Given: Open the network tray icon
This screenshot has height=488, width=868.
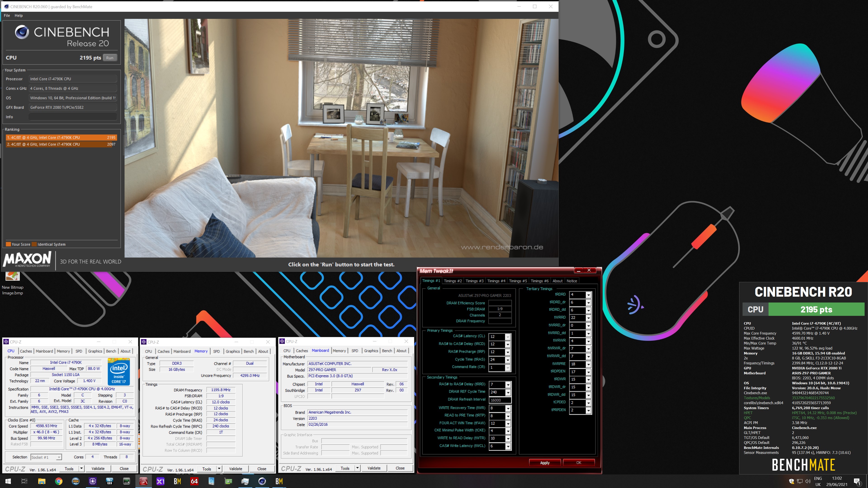Looking at the screenshot, I should click(x=800, y=481).
